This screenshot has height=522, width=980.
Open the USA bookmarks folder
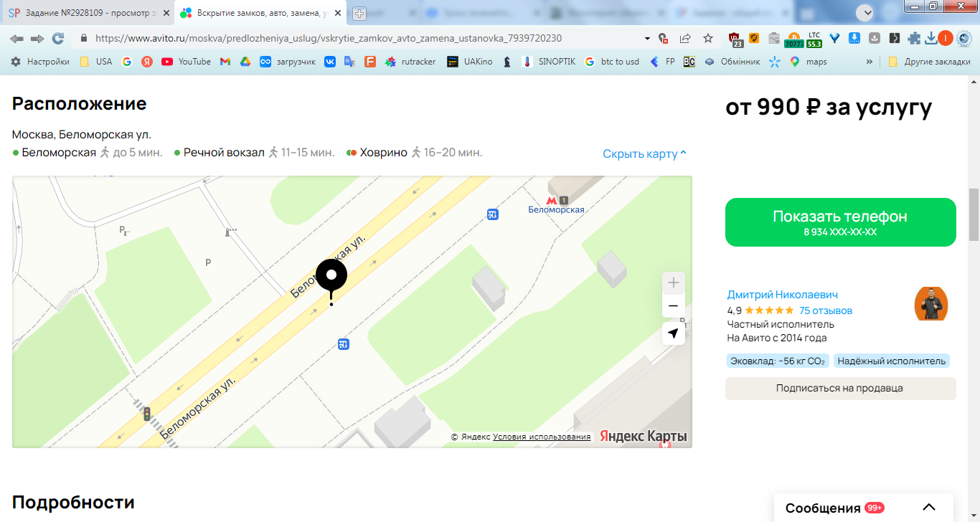pyautogui.click(x=96, y=62)
